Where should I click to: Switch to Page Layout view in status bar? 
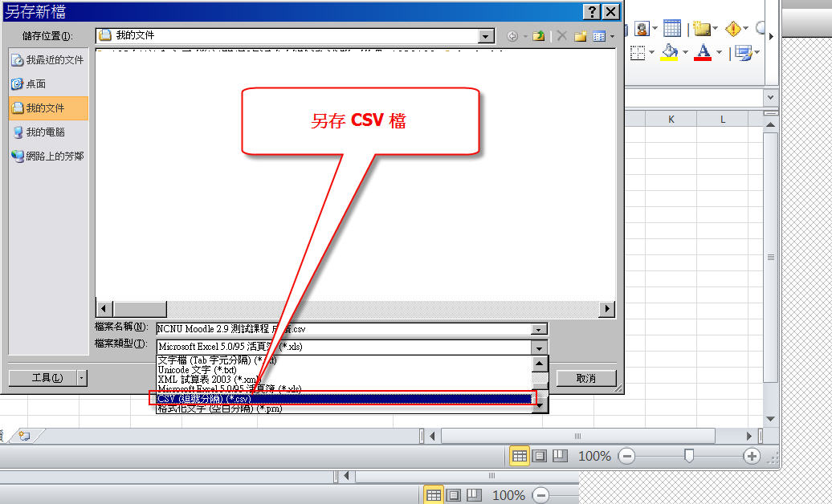pyautogui.click(x=540, y=456)
